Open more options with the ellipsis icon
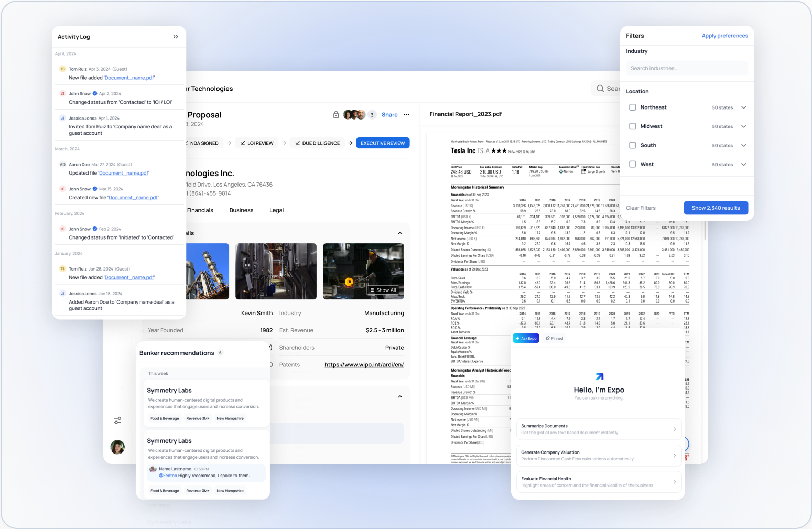 tap(406, 114)
